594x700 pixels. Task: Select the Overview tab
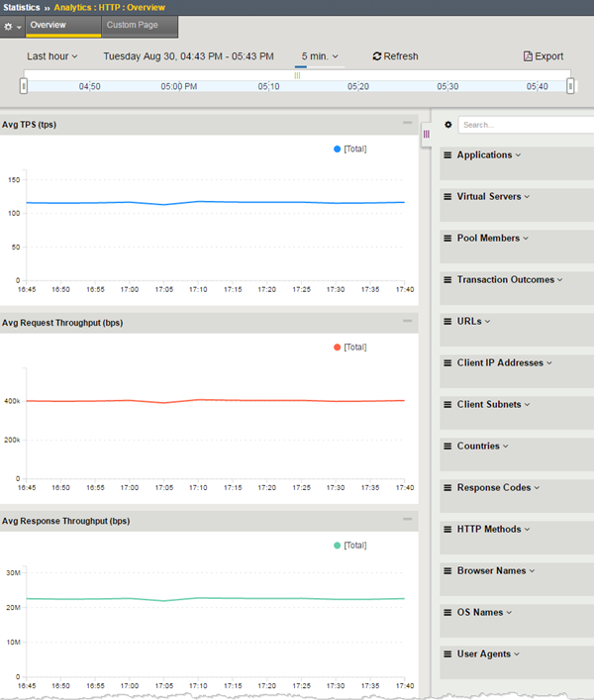[49, 25]
